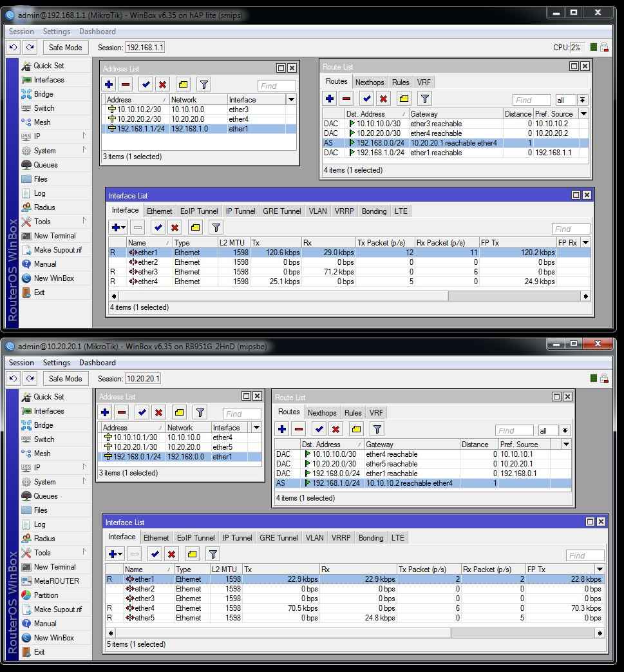Enable selected entry in top Address List
Viewport: 624px width, 672px height.
(146, 84)
